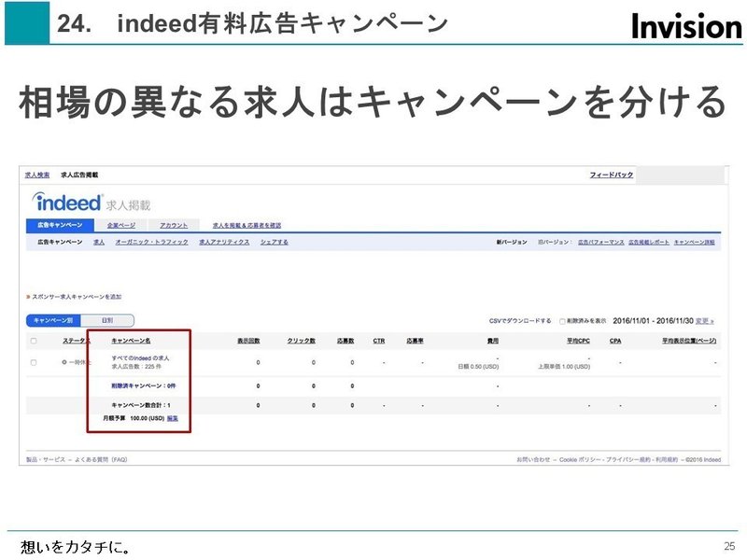
Task: Click the 求人広告数：225 件 text
Action: point(135,367)
